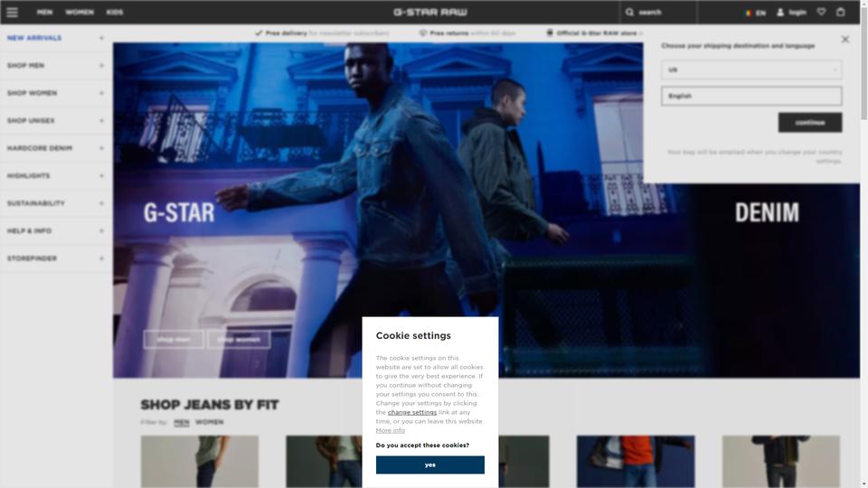Open jeans thumbnail with orange jacket

click(636, 462)
